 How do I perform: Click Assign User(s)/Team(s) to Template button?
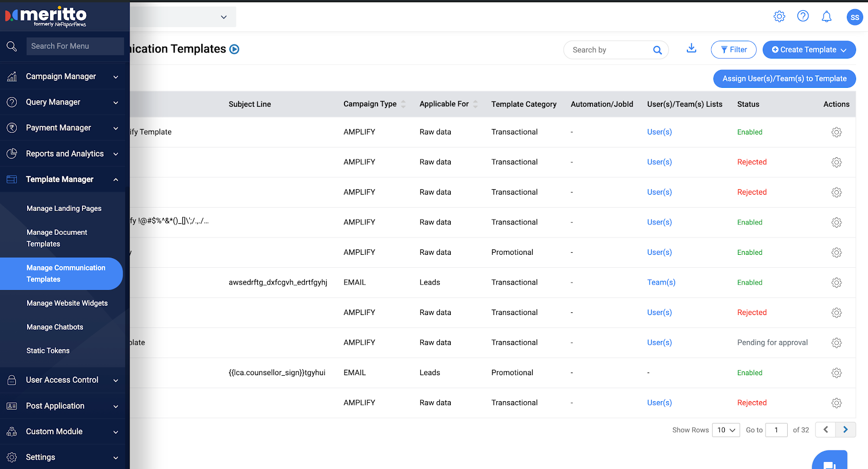tap(784, 79)
